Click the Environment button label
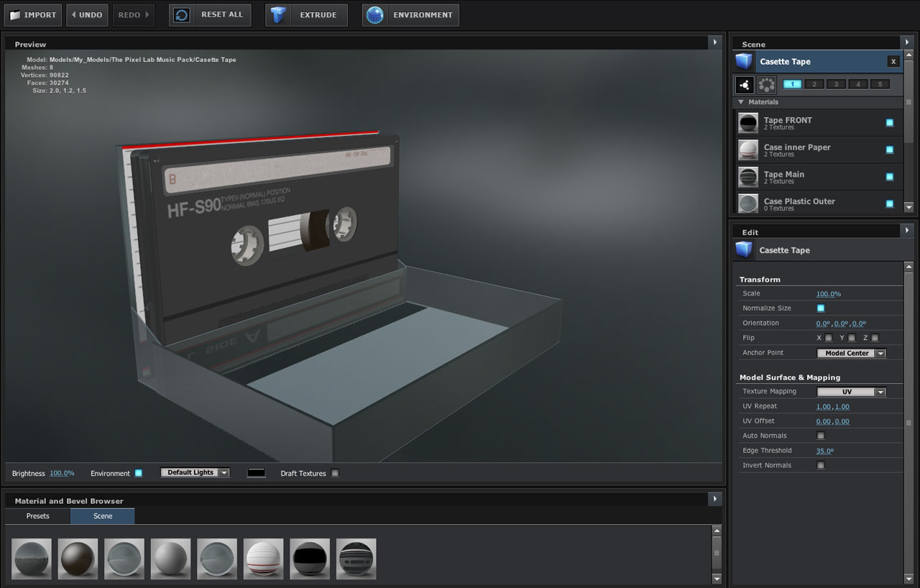Screen dimensions: 920x588 click(x=423, y=15)
